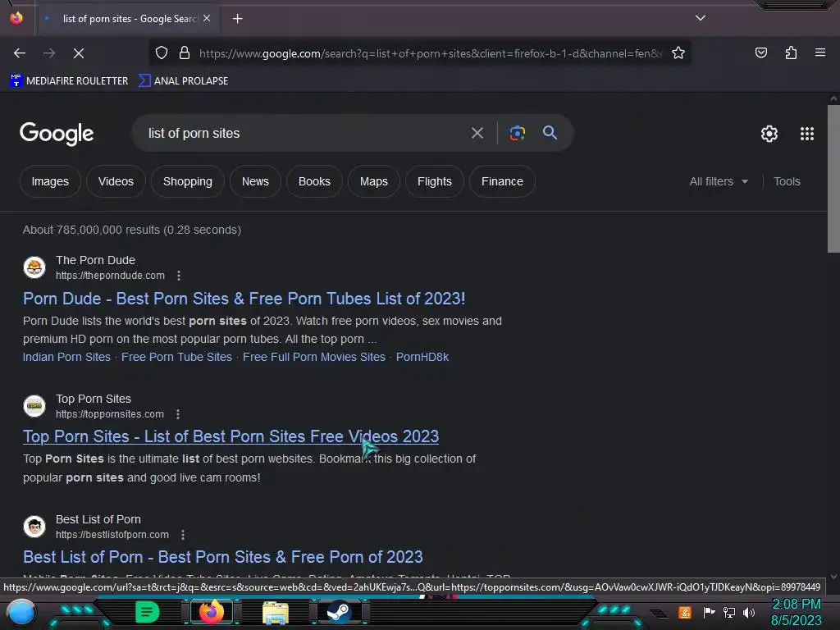Screen dimensions: 840x630
Task: Switch to Finance results tab
Action: pos(502,181)
